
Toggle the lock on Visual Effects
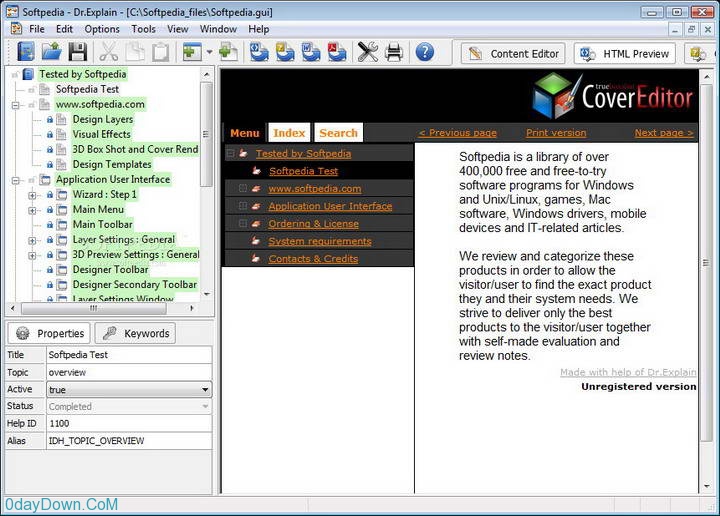50,135
